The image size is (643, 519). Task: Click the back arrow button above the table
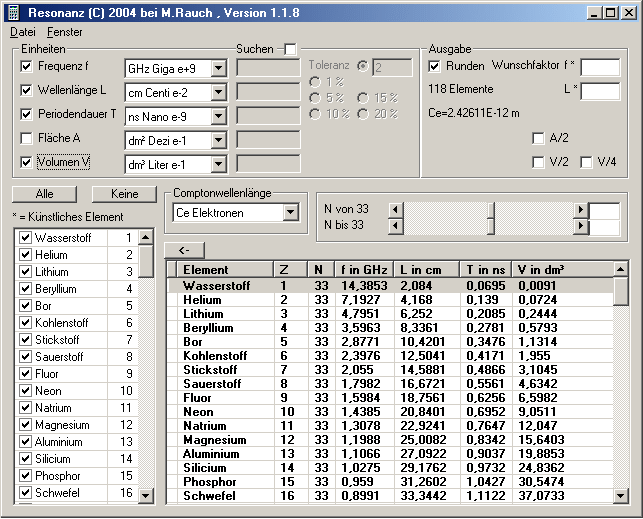point(185,250)
